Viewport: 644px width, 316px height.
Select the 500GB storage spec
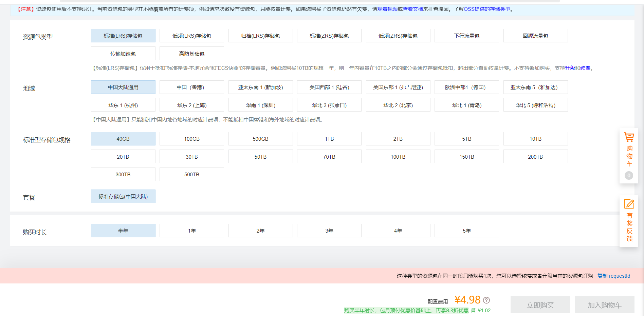(x=260, y=139)
